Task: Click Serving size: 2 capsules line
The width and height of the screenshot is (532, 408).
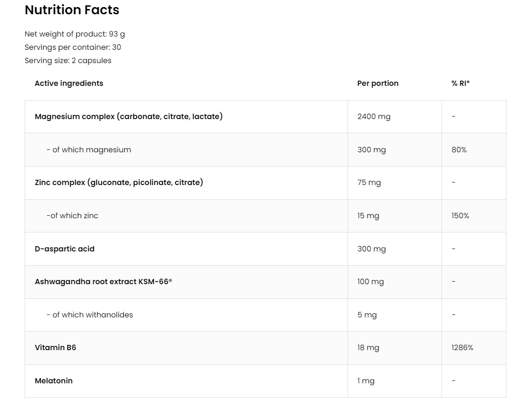Action: tap(68, 61)
